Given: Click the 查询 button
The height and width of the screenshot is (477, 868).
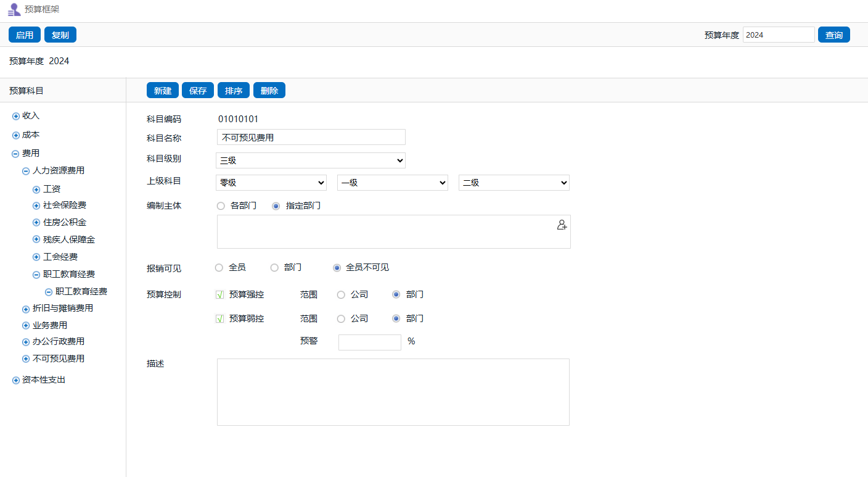Looking at the screenshot, I should pos(833,35).
